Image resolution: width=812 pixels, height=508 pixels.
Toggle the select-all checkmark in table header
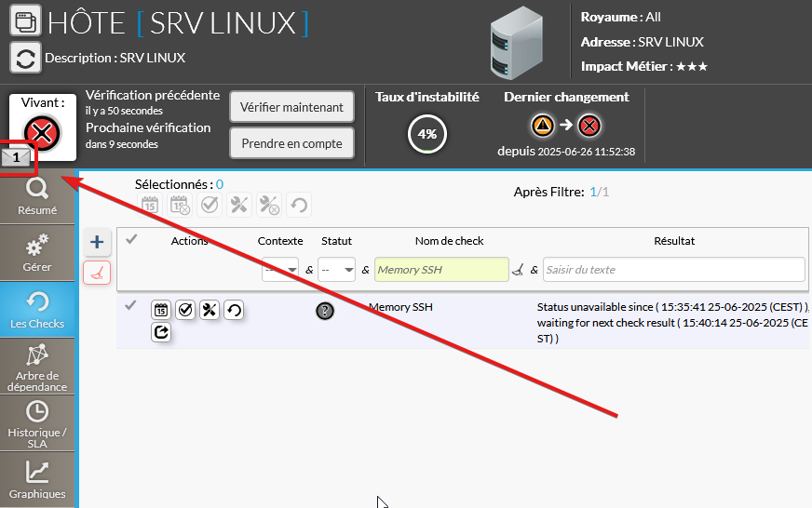pyautogui.click(x=131, y=240)
